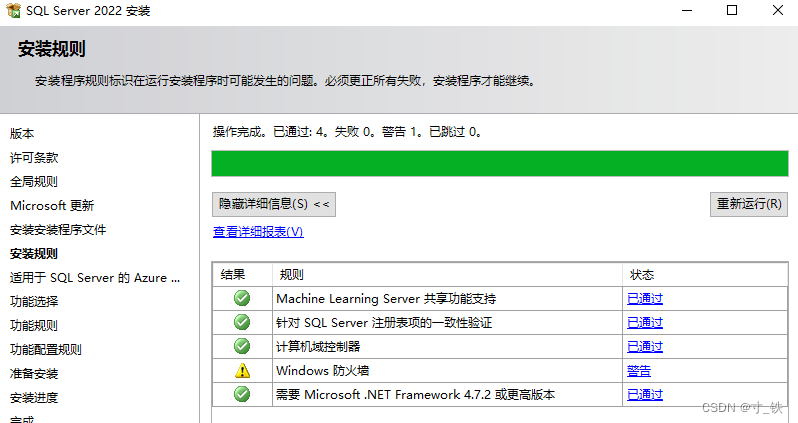Image resolution: width=798 pixels, height=423 pixels.
Task: Select Microsoft 更新 step in the sidebar
Action: coord(52,206)
